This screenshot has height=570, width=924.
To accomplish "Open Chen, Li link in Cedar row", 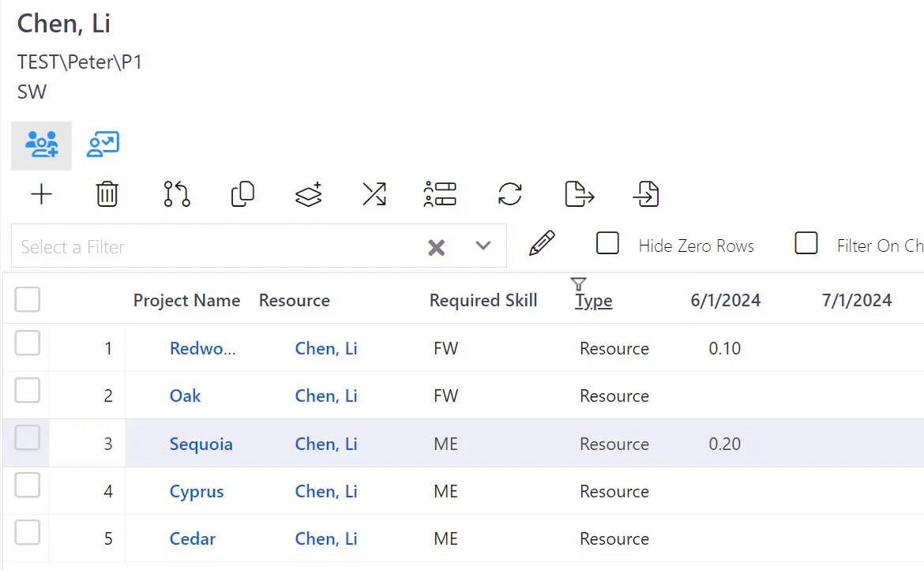I will (326, 538).
